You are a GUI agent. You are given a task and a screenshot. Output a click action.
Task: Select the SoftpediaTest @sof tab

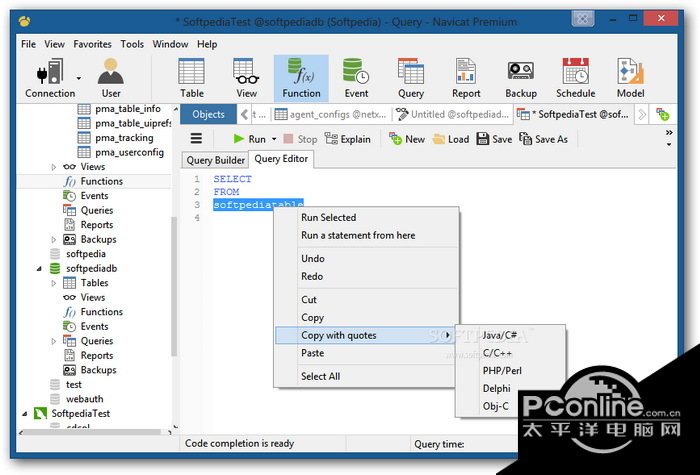tap(574, 114)
